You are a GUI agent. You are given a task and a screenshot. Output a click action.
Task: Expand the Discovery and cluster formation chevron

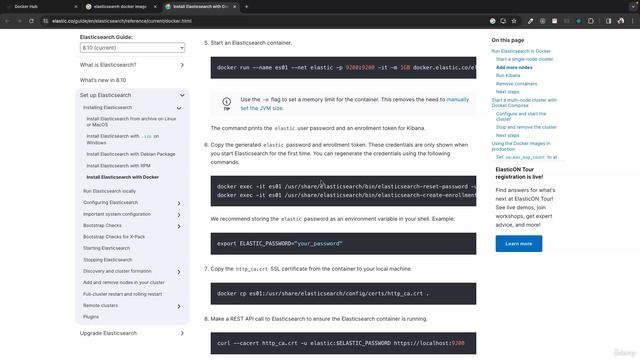179,271
